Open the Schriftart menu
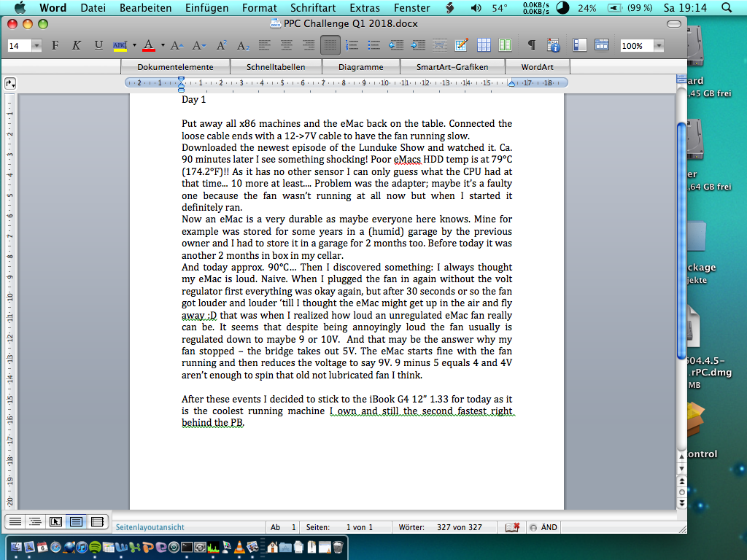747x560 pixels. 313,7
